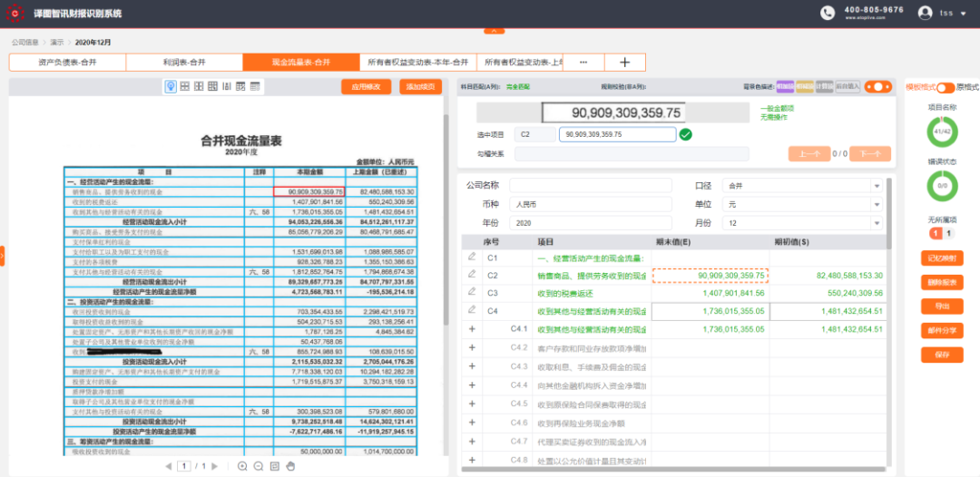Click the document viewer vertical scrollbar

(x=446, y=219)
